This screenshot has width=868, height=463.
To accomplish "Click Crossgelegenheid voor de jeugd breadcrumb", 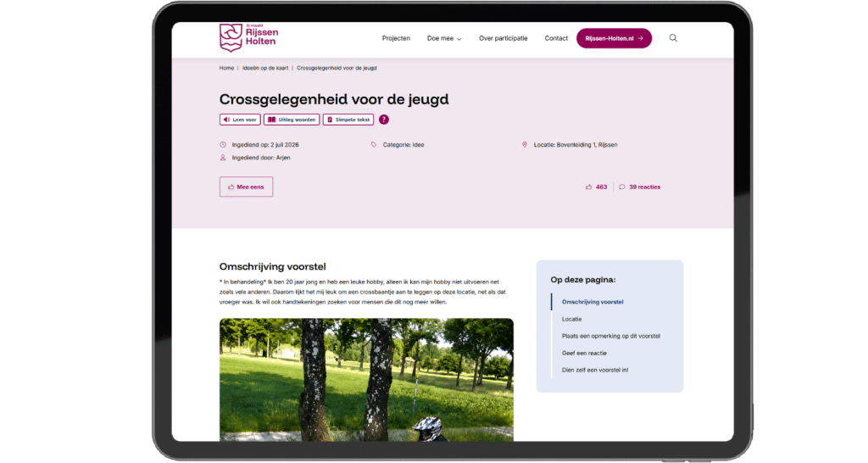I will click(337, 68).
